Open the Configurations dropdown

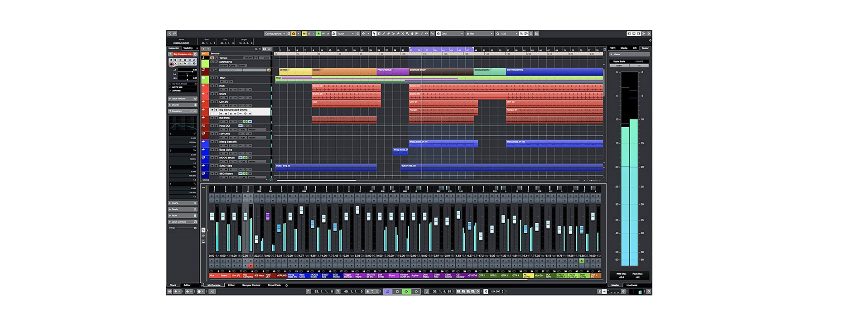pyautogui.click(x=275, y=34)
